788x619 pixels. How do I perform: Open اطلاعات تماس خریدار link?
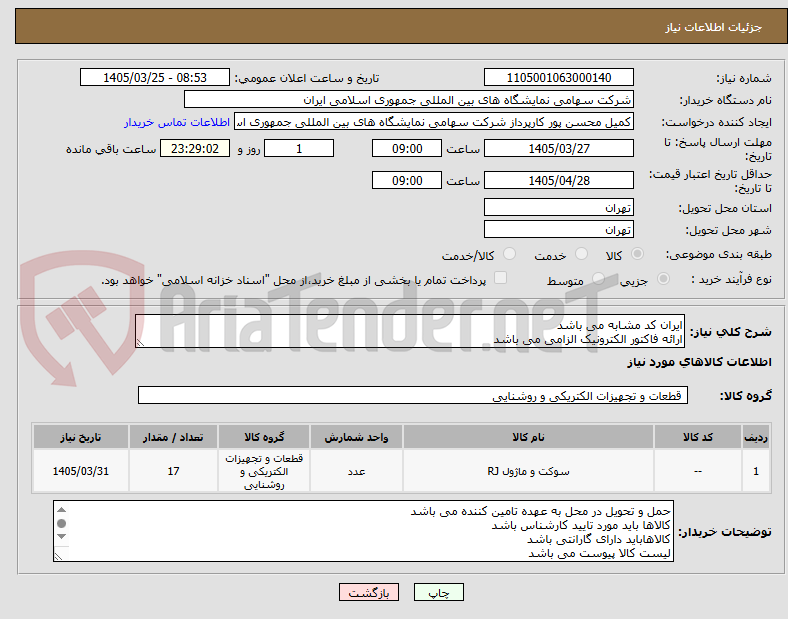pos(177,122)
